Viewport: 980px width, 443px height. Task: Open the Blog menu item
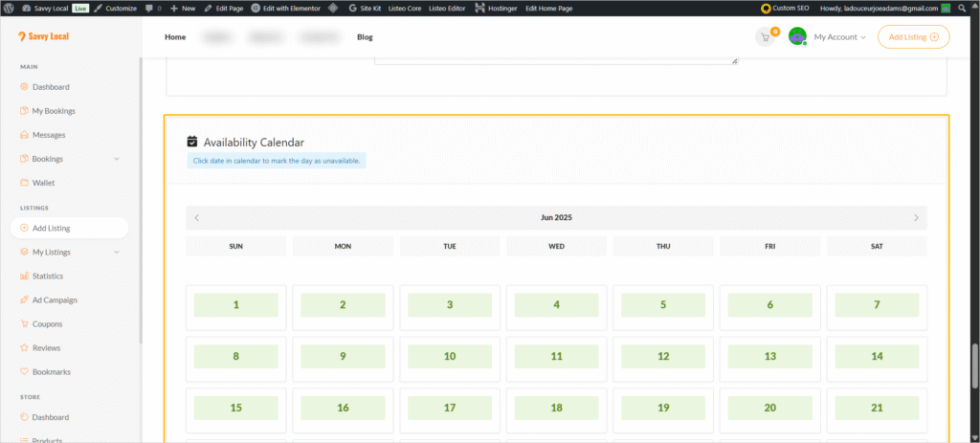365,37
